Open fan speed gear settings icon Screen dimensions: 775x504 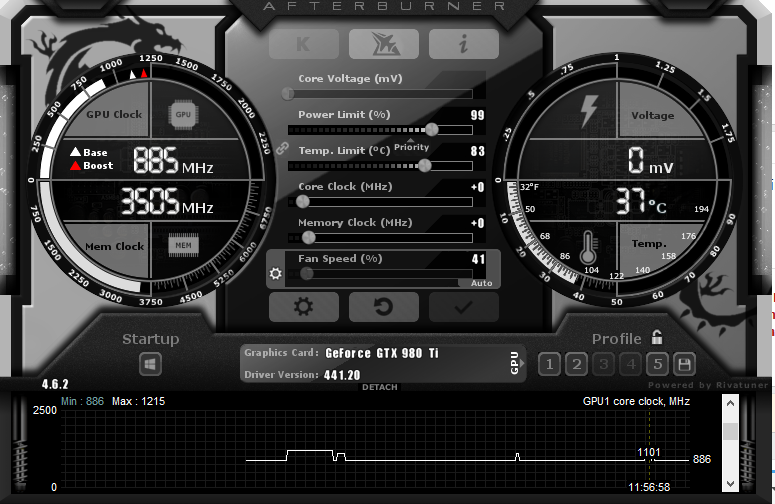(x=275, y=273)
